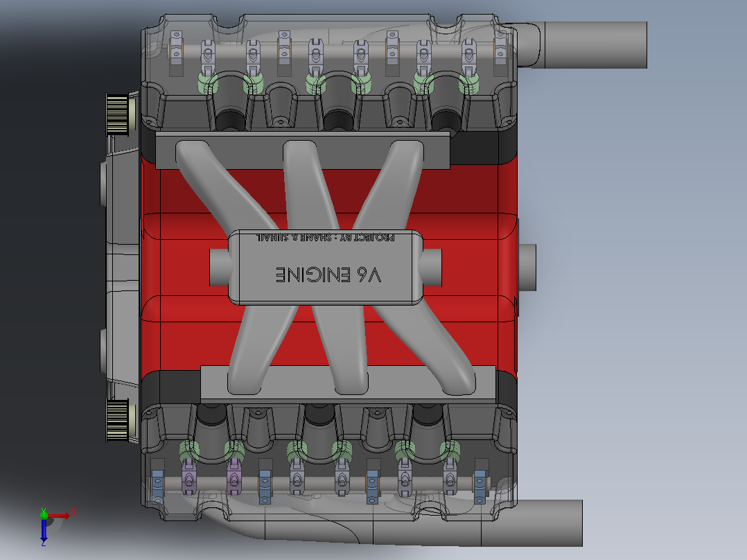
Task: Select the plenum's right cylindrical inlet port
Action: (x=432, y=268)
